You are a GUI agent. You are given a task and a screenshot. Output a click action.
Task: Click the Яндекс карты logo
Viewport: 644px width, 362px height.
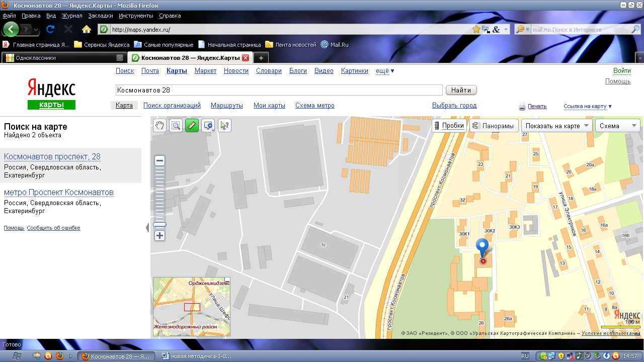click(x=51, y=94)
